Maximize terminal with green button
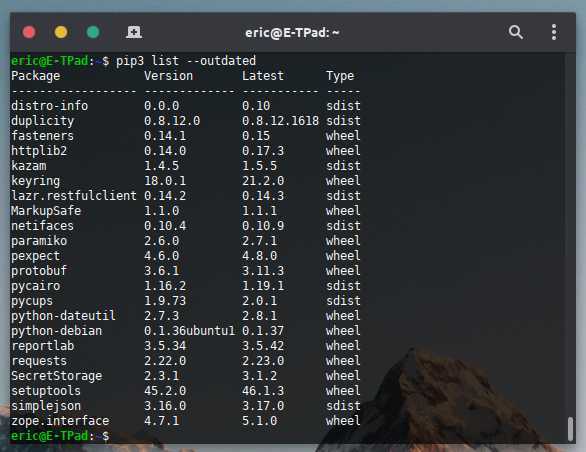 point(93,32)
